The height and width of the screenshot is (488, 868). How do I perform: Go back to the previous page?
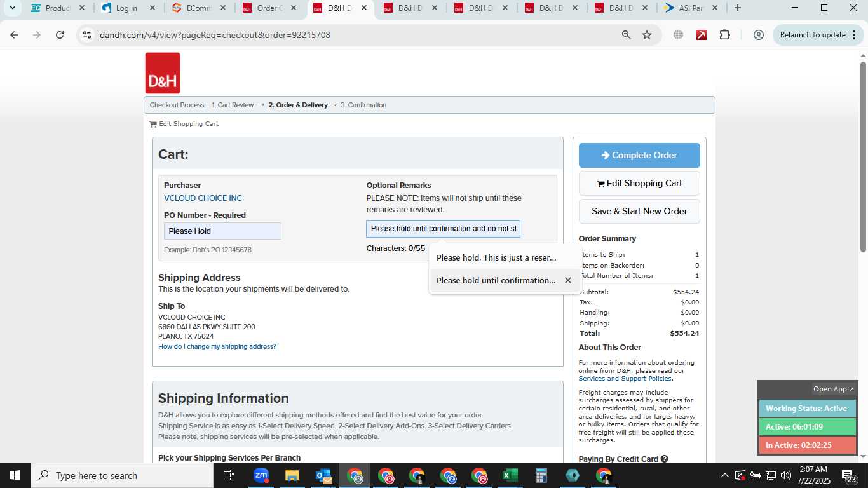click(14, 35)
